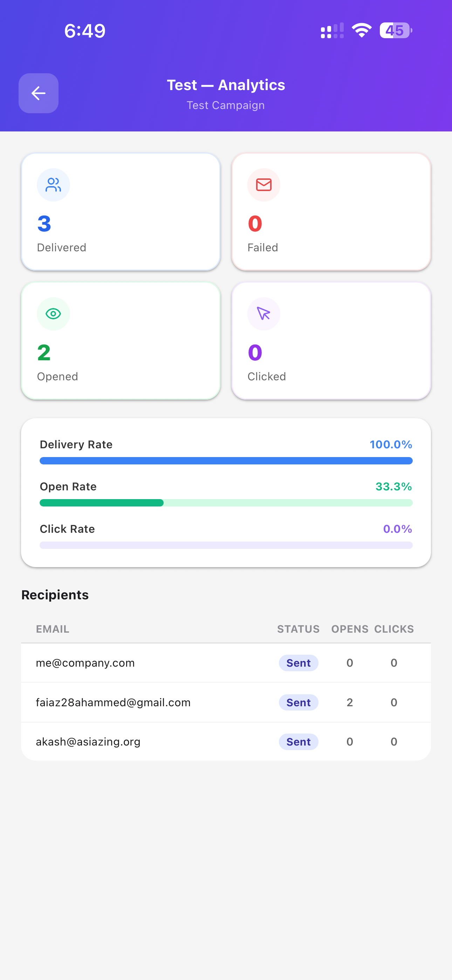This screenshot has width=452, height=980.
Task: Click the Opened eye icon
Action: click(x=53, y=314)
